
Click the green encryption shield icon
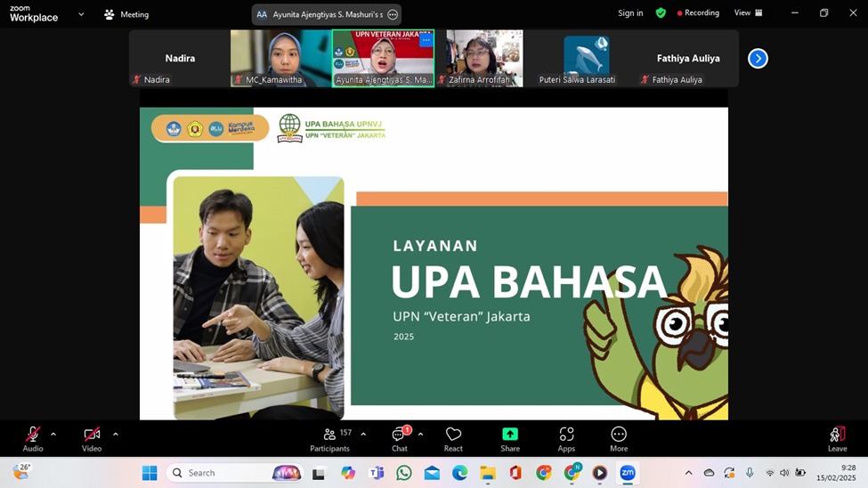(661, 13)
